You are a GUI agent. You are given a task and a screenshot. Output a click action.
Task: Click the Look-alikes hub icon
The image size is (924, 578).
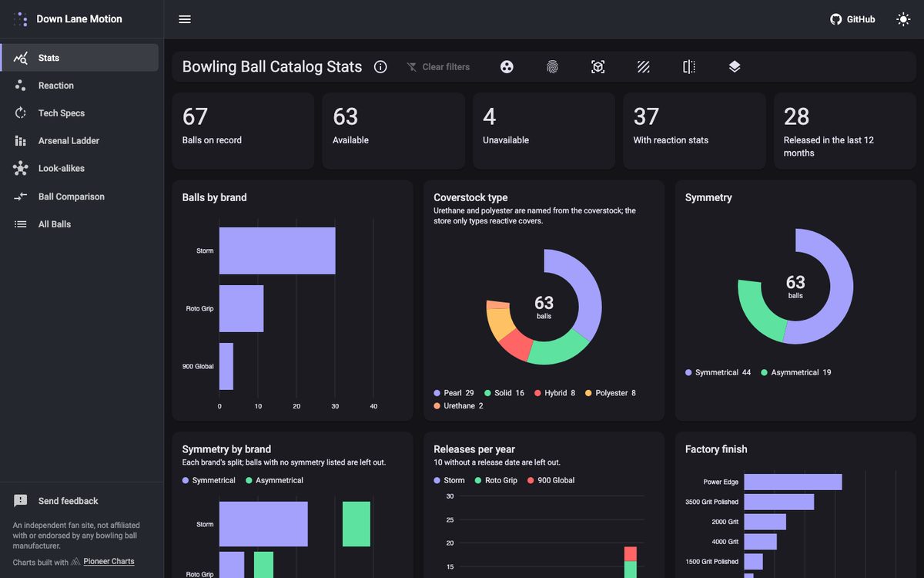click(x=21, y=169)
